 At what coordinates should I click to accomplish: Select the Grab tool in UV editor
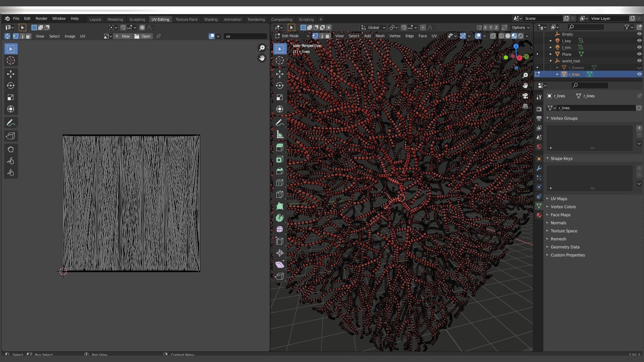tap(11, 149)
